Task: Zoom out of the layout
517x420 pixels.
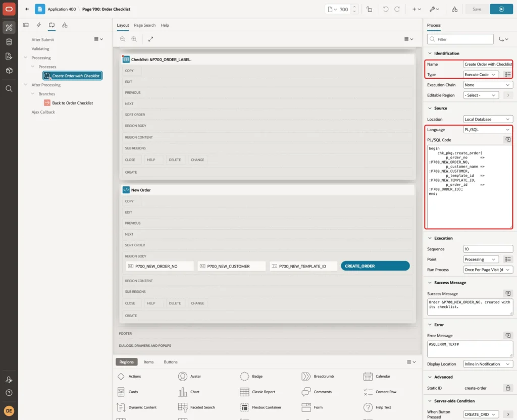Action: click(123, 39)
